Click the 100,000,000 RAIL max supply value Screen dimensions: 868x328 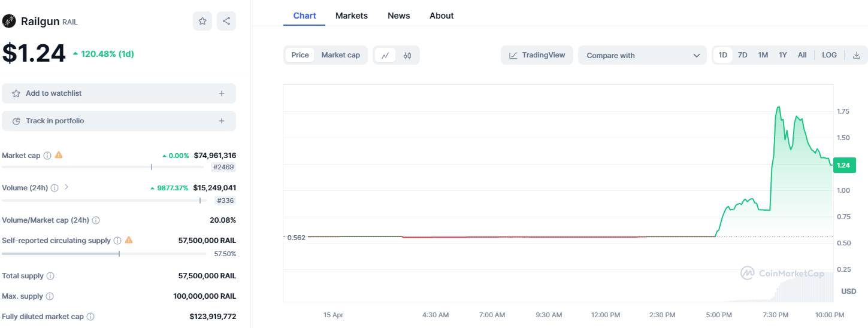[205, 296]
